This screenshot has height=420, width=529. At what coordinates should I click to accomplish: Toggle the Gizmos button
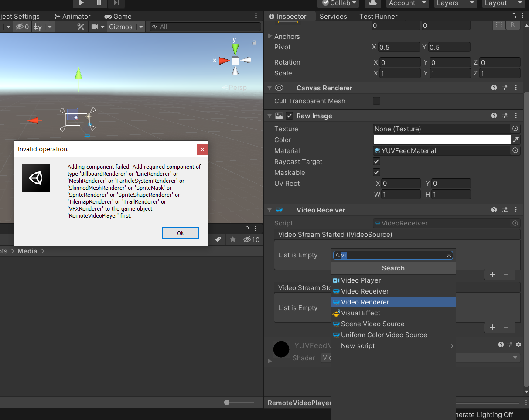(121, 27)
